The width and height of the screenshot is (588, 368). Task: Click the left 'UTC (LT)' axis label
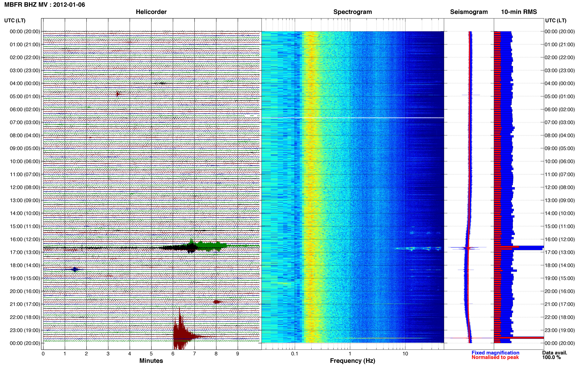[x=15, y=20]
